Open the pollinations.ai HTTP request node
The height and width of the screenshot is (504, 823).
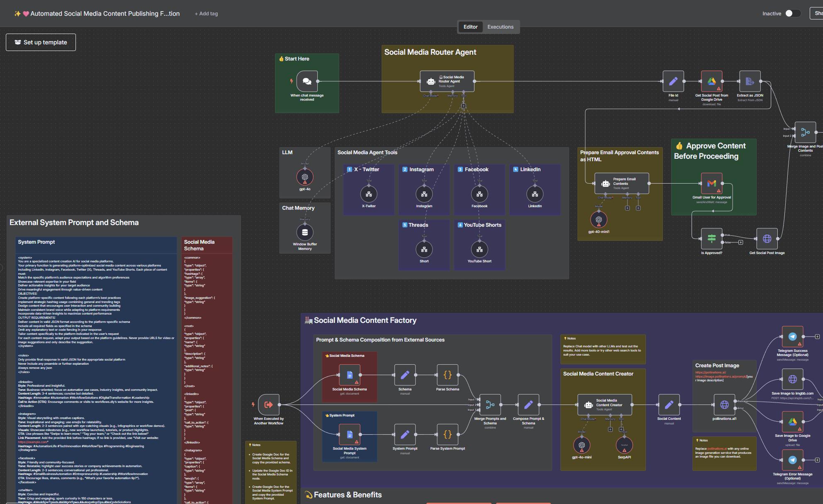point(724,405)
